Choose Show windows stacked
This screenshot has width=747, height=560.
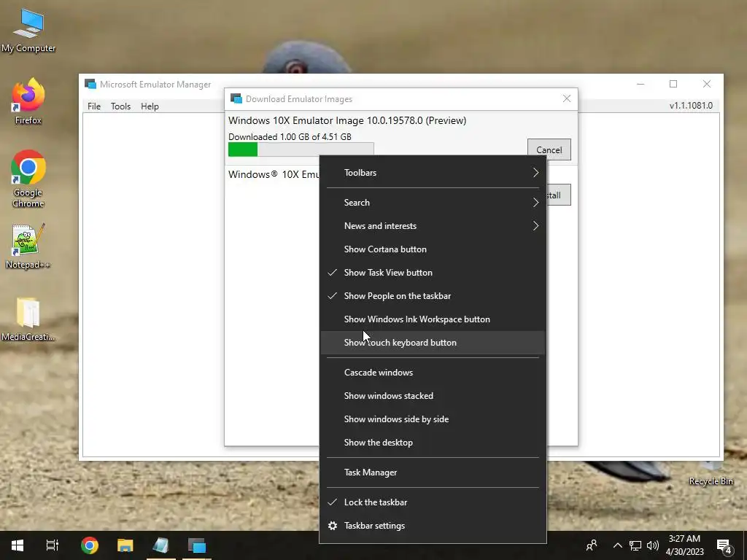point(433,396)
